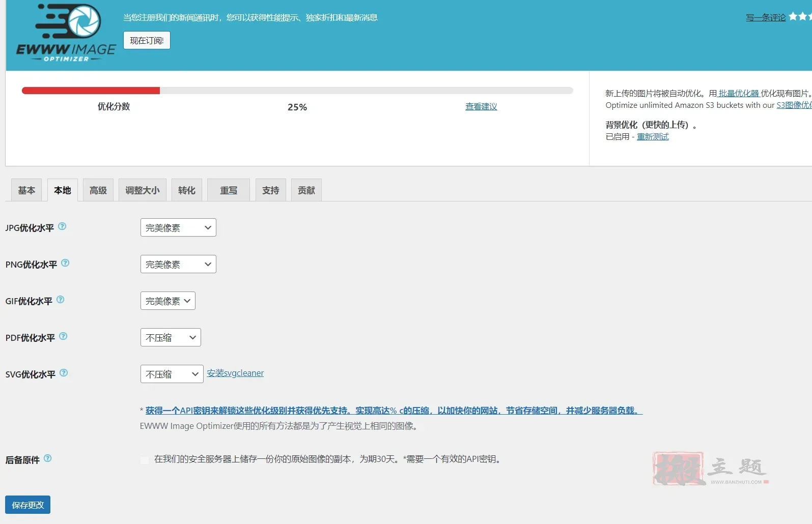Switch to the 调整大小 tab

tap(142, 190)
